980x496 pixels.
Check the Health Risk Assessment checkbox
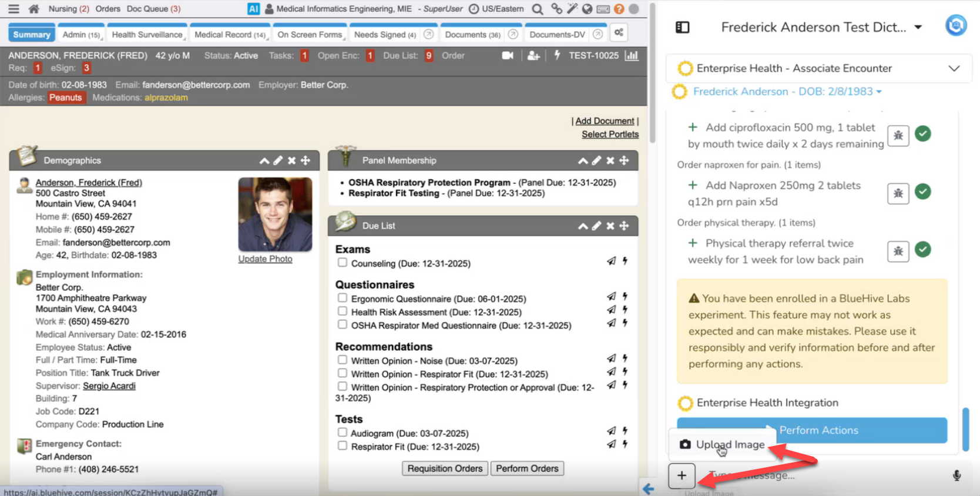point(342,311)
